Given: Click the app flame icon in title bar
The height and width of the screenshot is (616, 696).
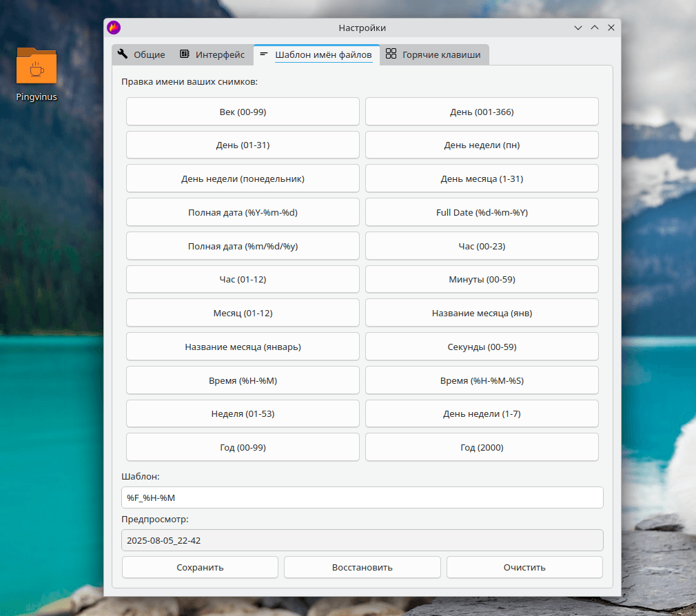Looking at the screenshot, I should point(114,28).
